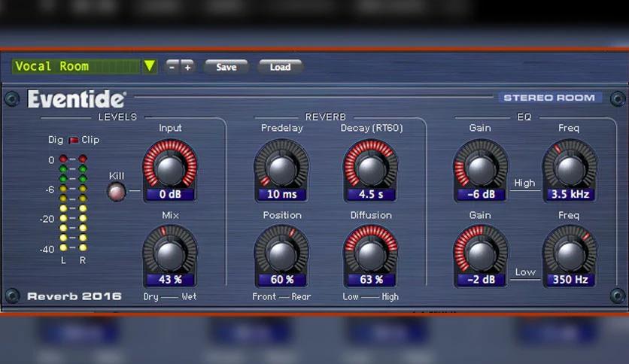This screenshot has width=629, height=364.
Task: Toggle the Kill button
Action: (117, 192)
